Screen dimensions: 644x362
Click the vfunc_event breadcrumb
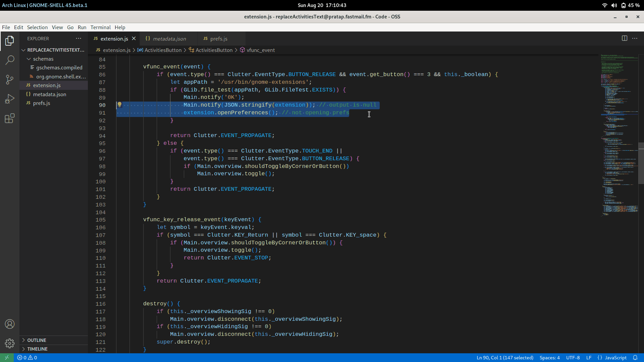pos(258,50)
